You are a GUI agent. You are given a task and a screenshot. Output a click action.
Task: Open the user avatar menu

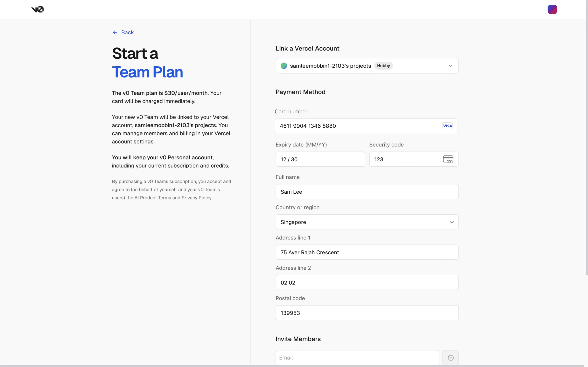point(552,10)
